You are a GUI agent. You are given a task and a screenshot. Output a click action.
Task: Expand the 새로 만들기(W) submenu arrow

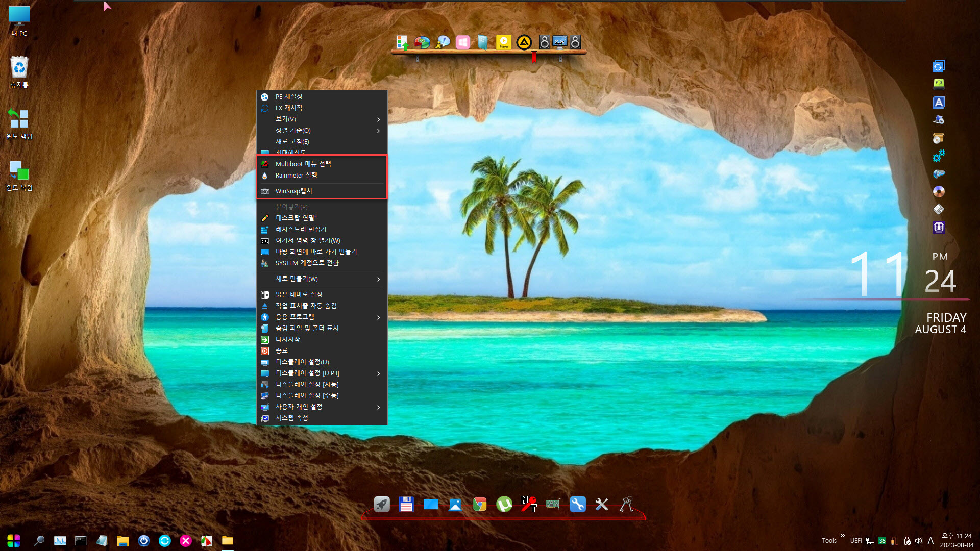378,279
